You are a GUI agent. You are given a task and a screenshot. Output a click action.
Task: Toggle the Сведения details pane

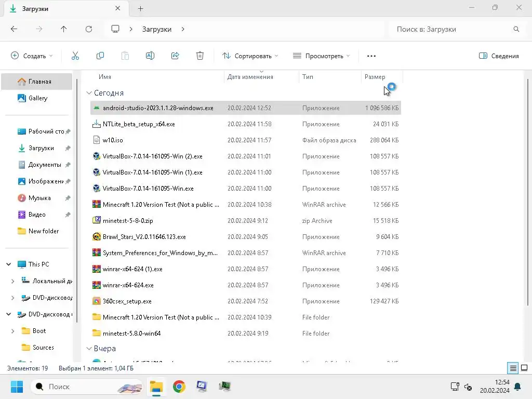click(498, 56)
